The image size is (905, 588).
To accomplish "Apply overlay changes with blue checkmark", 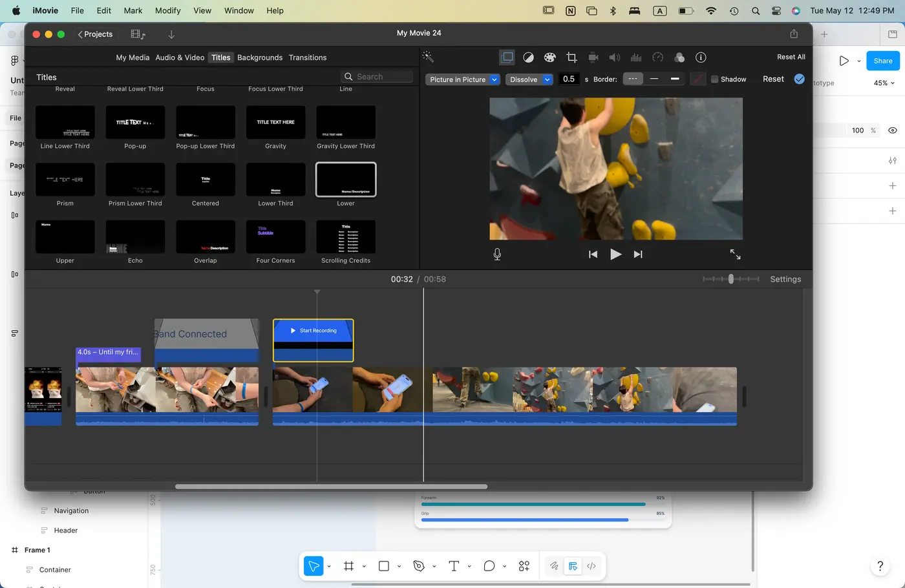I will (800, 79).
